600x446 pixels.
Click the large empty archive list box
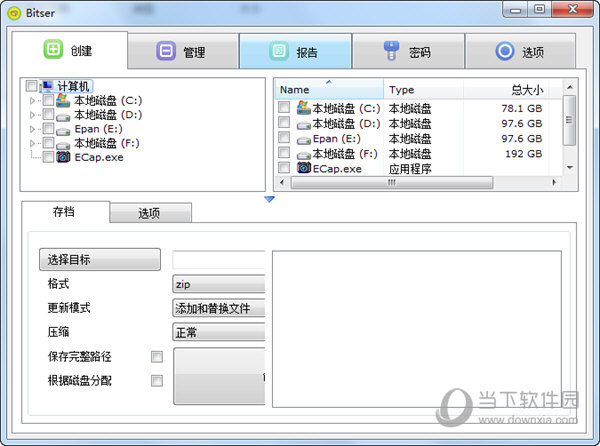point(417,329)
